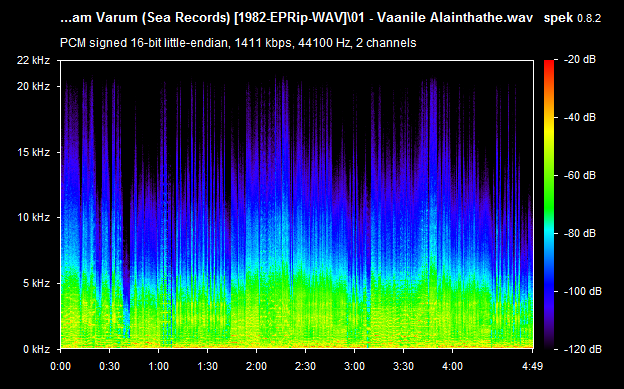The width and height of the screenshot is (624, 389).
Task: Click the 2:30 time axis label
Action: pos(305,366)
